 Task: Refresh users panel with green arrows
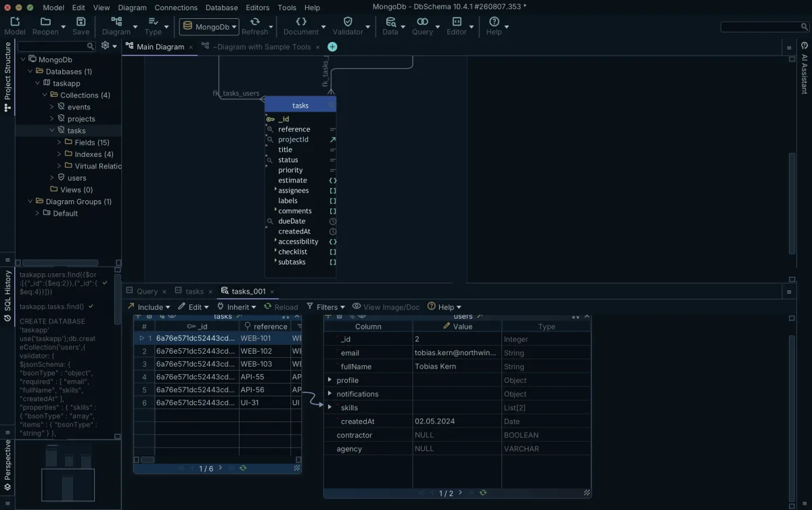pos(482,493)
